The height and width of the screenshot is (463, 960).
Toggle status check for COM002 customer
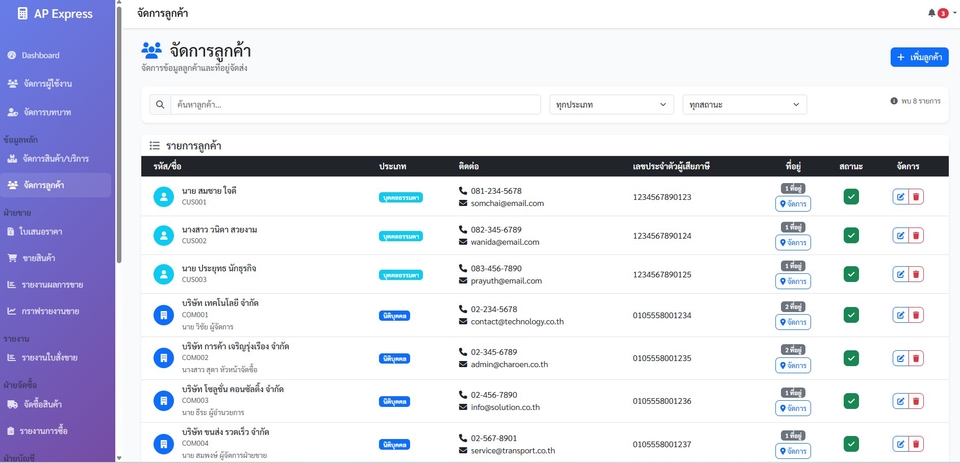point(851,358)
